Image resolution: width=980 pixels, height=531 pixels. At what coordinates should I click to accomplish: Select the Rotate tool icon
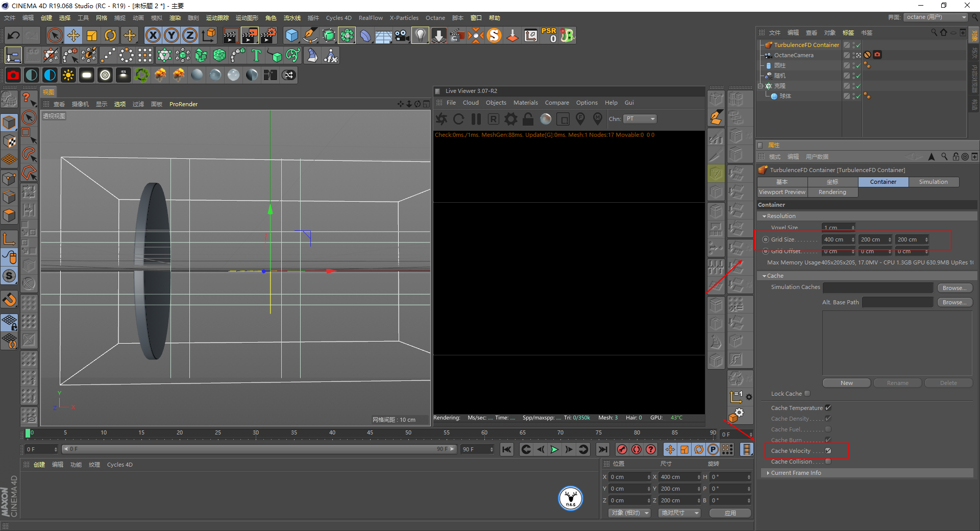[110, 35]
